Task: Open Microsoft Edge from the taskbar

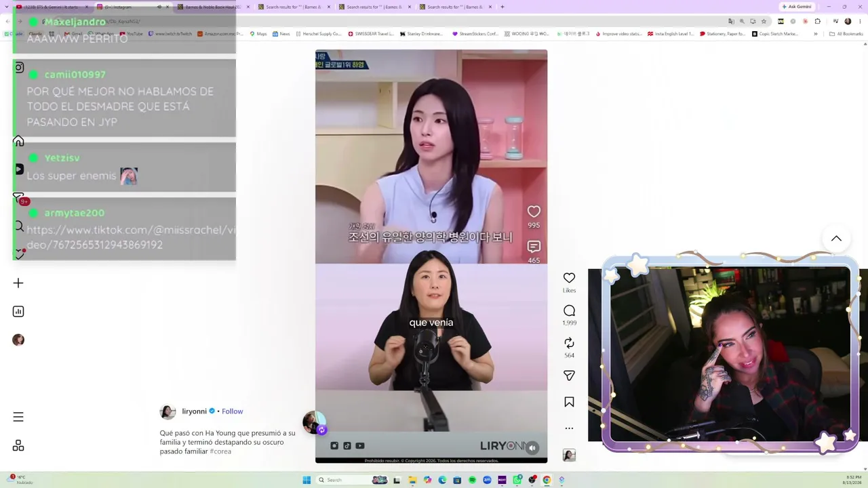Action: tap(442, 480)
